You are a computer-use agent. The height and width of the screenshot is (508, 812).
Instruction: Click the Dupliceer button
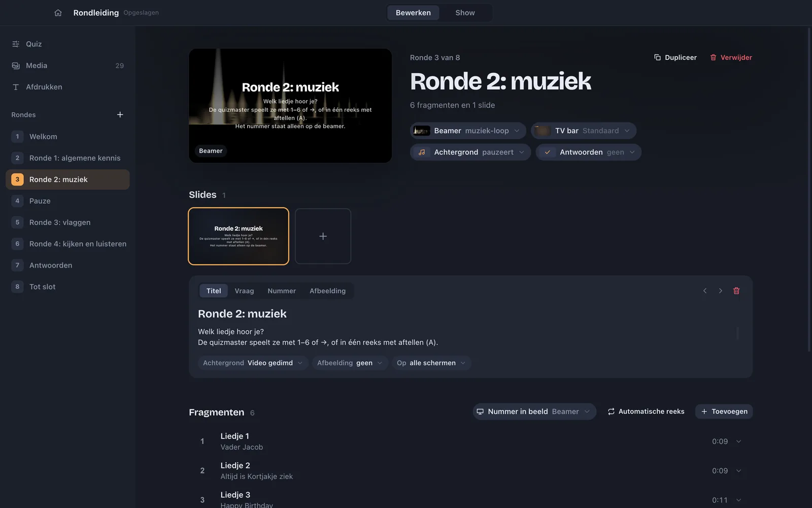(675, 57)
